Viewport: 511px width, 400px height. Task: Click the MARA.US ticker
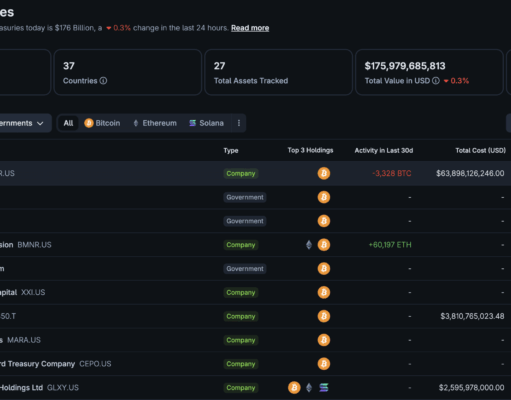[x=24, y=340]
